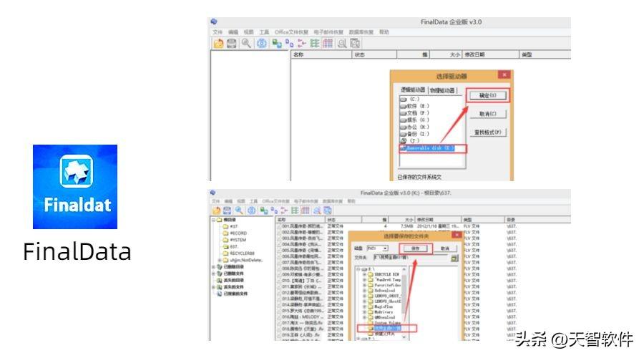Click 保存 button in save folder dialog
Viewport: 644px width, 358px height.
(415, 248)
